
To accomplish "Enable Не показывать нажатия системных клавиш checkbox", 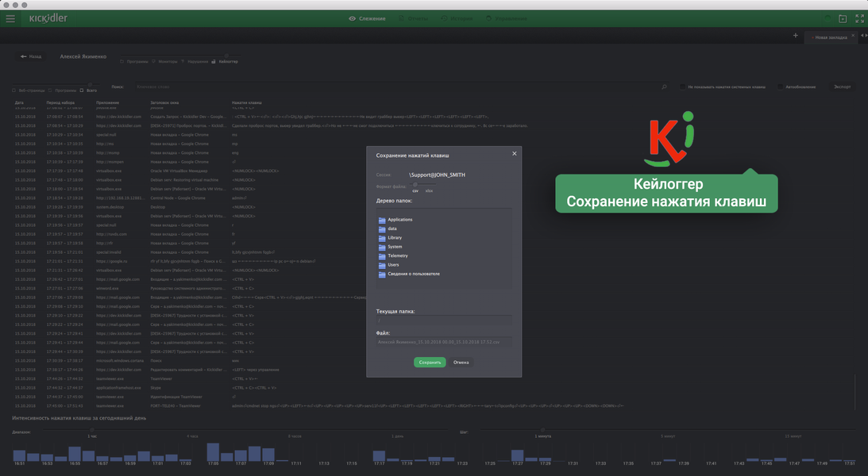I will coord(682,86).
